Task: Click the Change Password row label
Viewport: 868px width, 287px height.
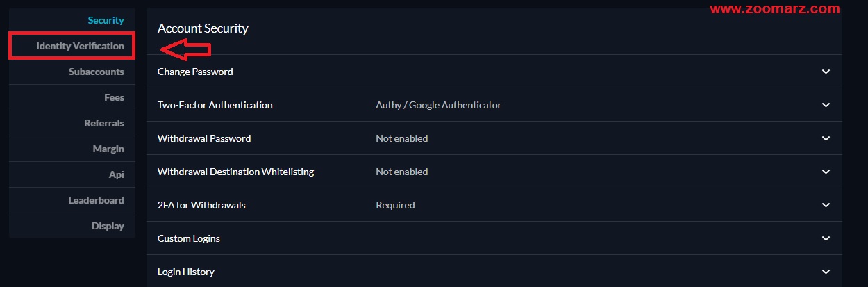Action: (195, 72)
